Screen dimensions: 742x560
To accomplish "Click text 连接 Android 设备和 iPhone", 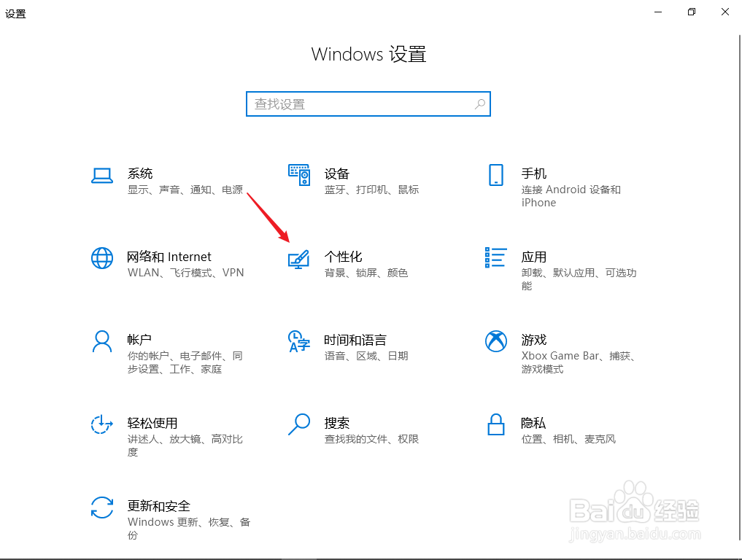I will tap(571, 196).
